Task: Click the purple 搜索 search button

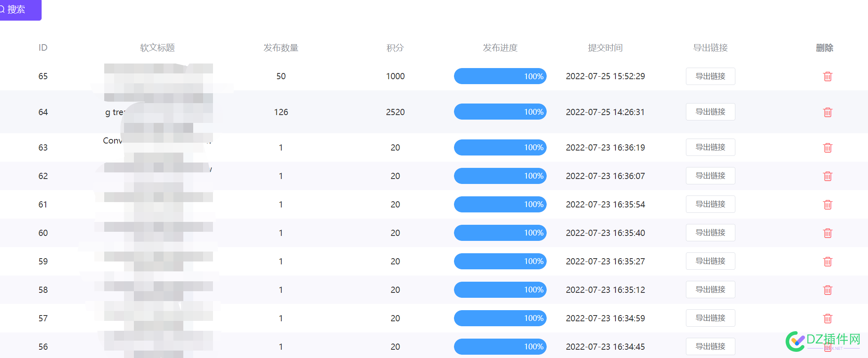Action: [x=20, y=9]
